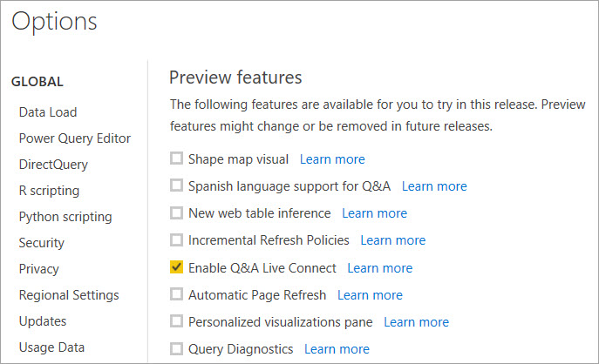This screenshot has height=364, width=599.
Task: Check Personalized visualizations pane option
Action: click(x=177, y=321)
